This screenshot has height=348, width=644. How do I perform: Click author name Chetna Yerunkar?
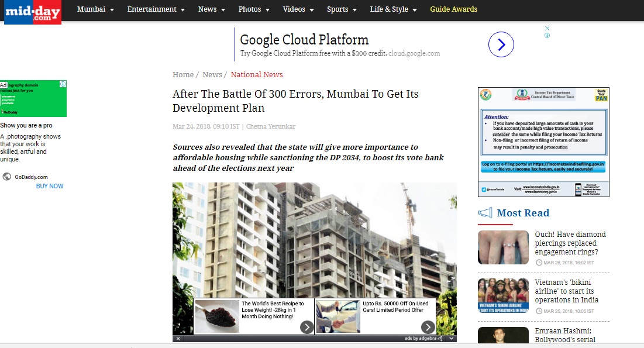coord(271,126)
